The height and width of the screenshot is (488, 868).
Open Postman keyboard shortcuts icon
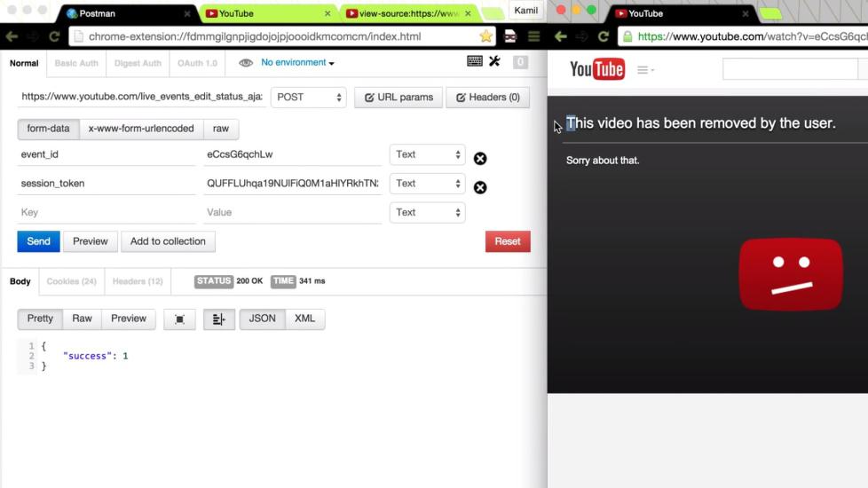click(x=475, y=61)
